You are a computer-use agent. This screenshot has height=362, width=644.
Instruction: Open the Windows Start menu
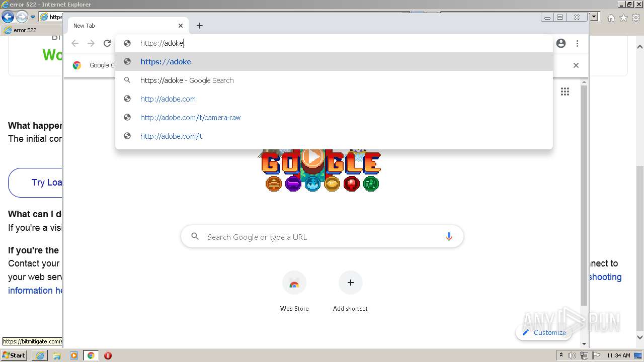click(x=14, y=355)
